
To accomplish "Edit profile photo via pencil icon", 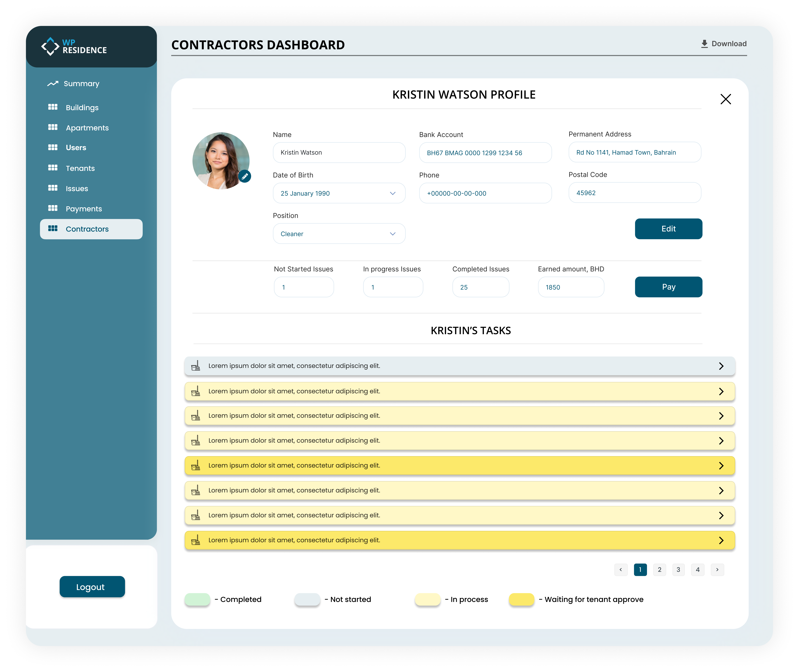I will click(245, 176).
